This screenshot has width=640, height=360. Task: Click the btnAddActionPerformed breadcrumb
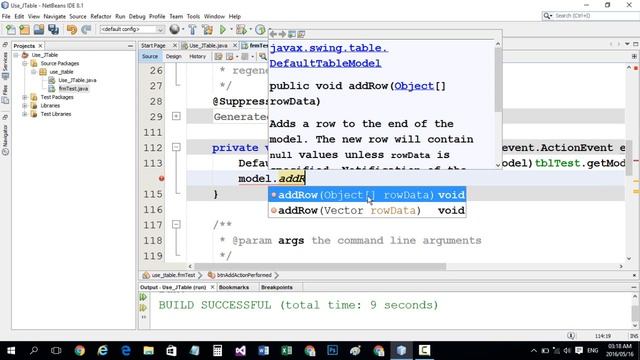244,275
